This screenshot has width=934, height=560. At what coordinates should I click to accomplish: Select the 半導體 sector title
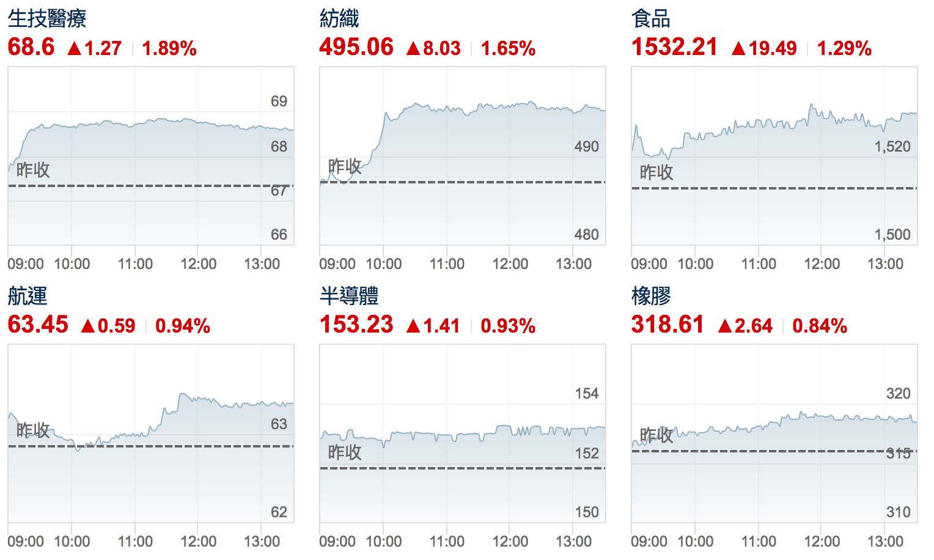click(349, 296)
